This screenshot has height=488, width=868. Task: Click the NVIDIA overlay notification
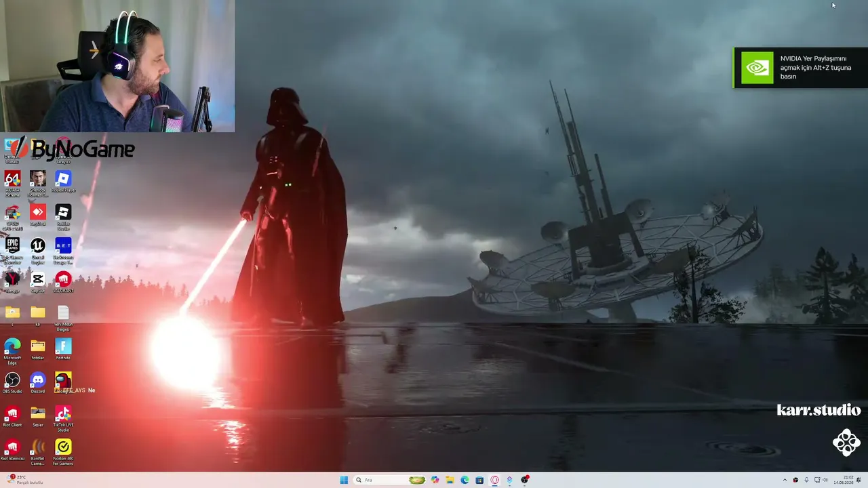[x=801, y=68]
